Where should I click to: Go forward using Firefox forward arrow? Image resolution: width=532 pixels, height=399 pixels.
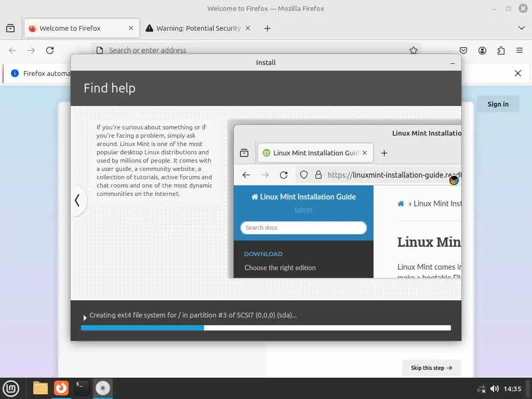[x=31, y=50]
